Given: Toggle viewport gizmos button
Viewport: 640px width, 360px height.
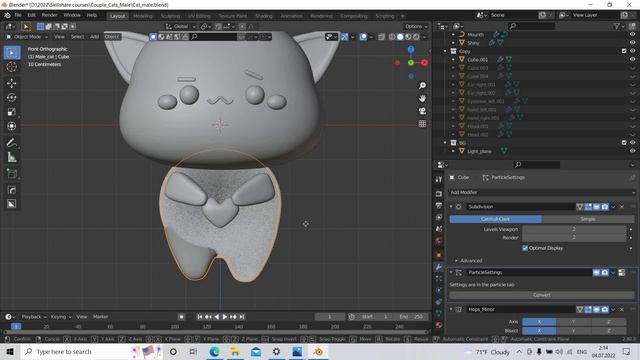Looking at the screenshot, I should [x=344, y=37].
